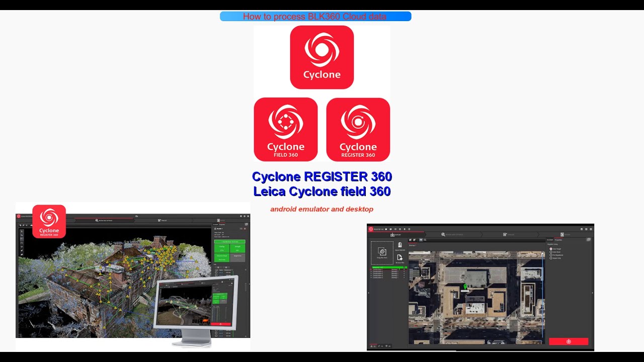Click the REGISTER 360 app logo in the right window's title bar

click(x=371, y=229)
